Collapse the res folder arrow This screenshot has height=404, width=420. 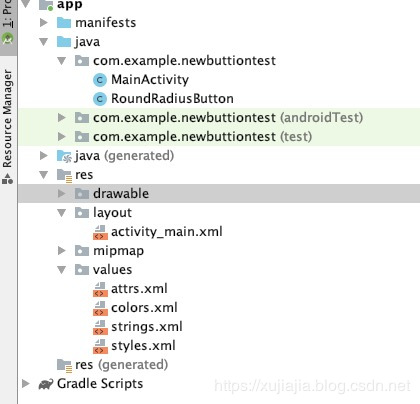click(44, 175)
